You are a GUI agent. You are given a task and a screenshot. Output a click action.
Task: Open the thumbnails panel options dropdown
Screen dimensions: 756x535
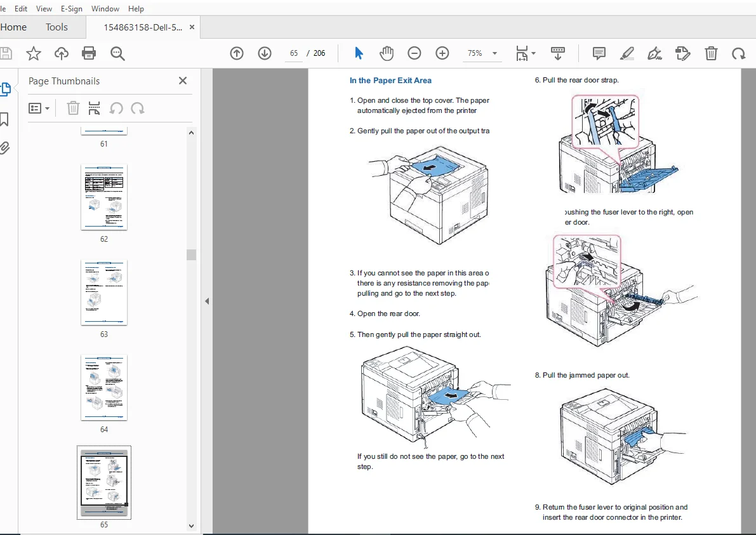pyautogui.click(x=39, y=109)
